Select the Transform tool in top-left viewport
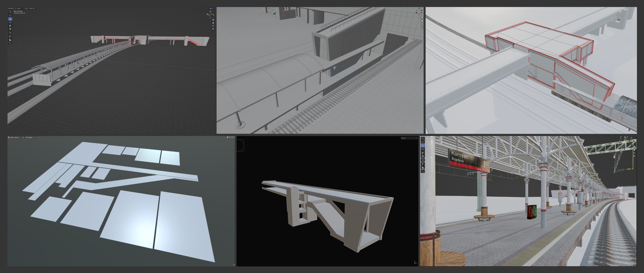644x273 pixels. coord(10,29)
